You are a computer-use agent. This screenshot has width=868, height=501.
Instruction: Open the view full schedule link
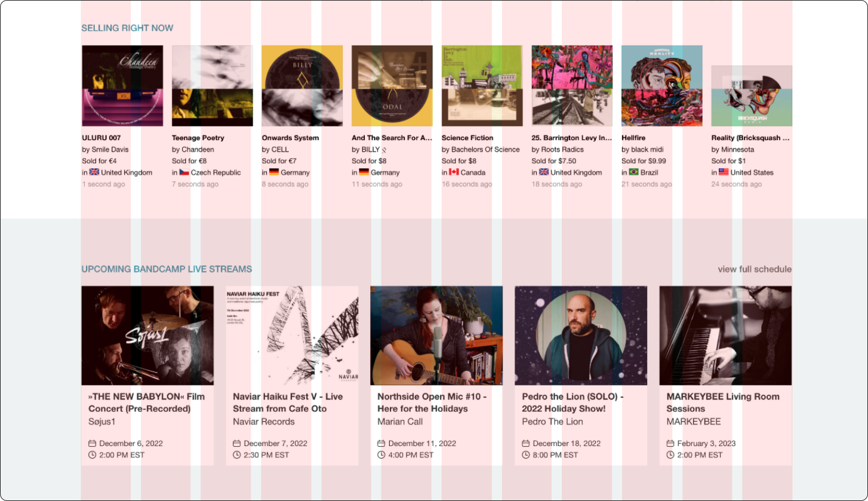coord(755,269)
